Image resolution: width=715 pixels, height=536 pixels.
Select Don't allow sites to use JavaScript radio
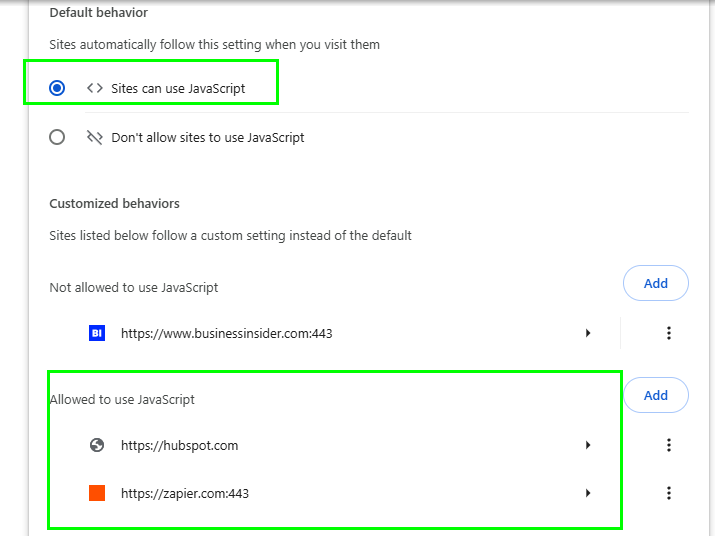coord(57,137)
